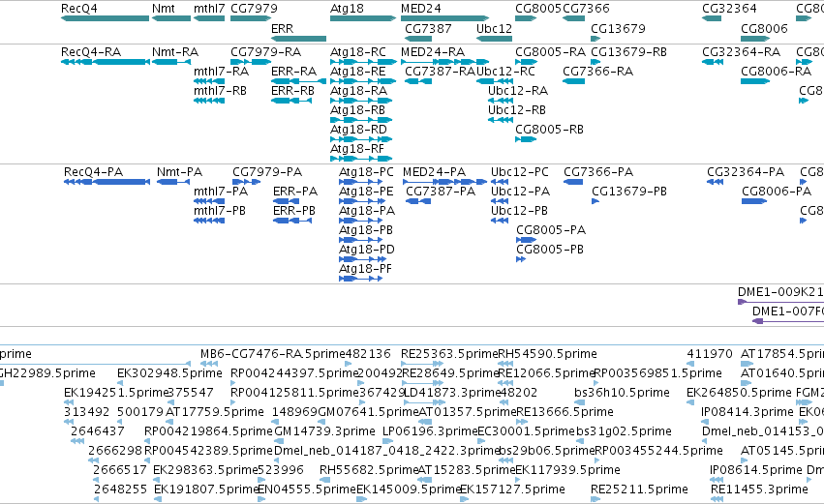Select the Atg18-RD transcript label
This screenshot has width=824, height=504.
click(x=358, y=130)
